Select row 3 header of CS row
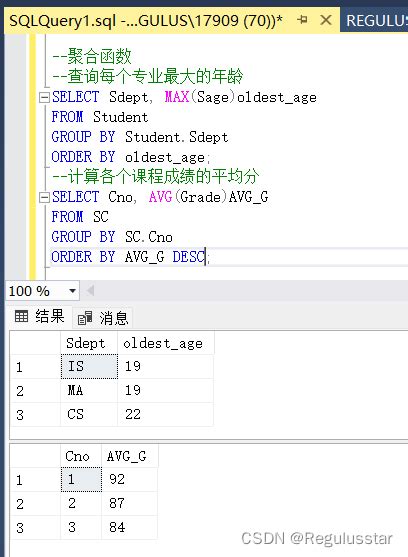 (35, 415)
